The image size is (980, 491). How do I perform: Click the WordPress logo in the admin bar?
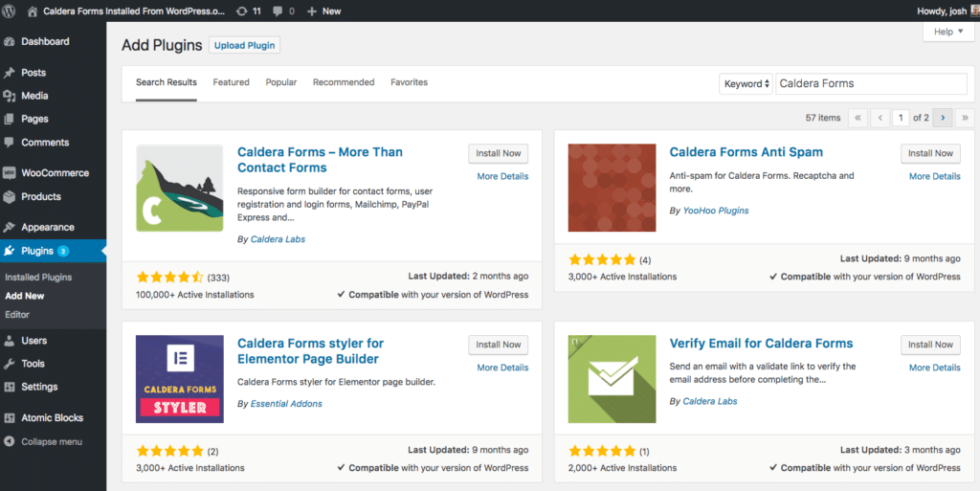click(9, 11)
